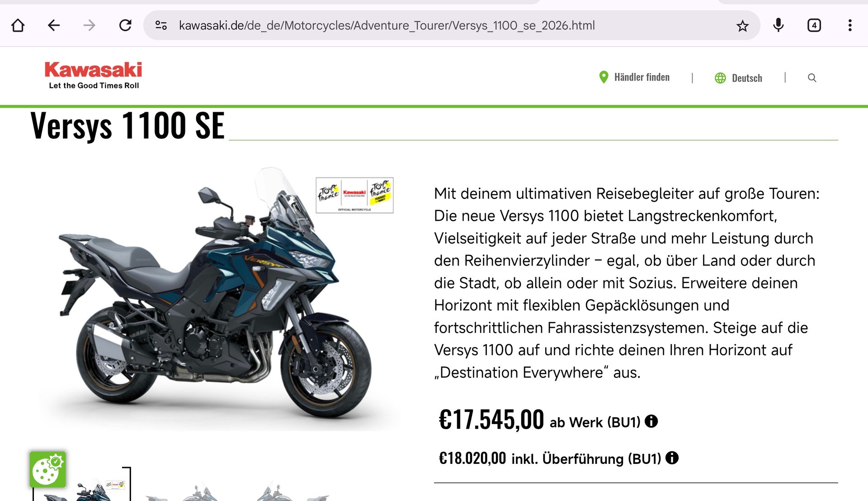Open cookie settings widget
Viewport: 868px width, 501px height.
[48, 469]
